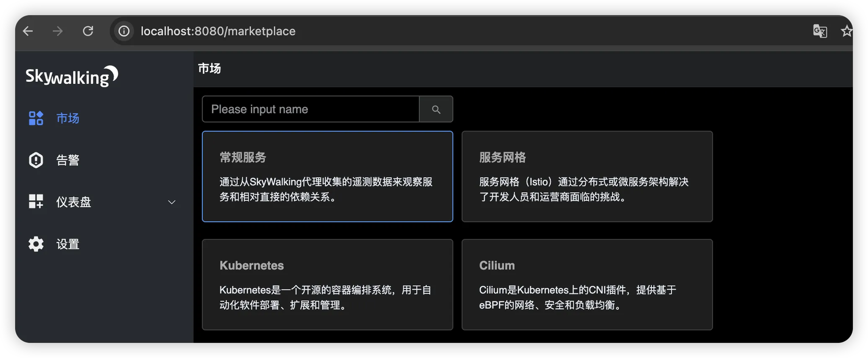Viewport: 868px width, 358px height.
Task: Go back using the browser back arrow
Action: point(28,31)
